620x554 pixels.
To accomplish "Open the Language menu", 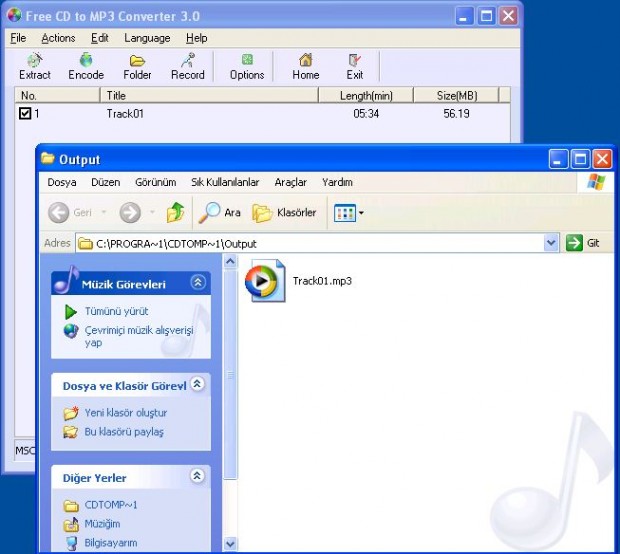I will coord(147,38).
